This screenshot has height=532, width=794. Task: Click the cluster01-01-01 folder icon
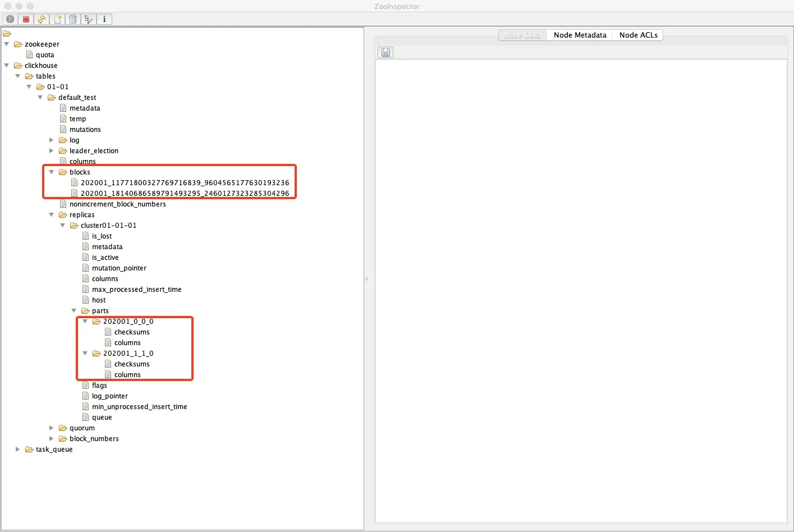click(74, 226)
